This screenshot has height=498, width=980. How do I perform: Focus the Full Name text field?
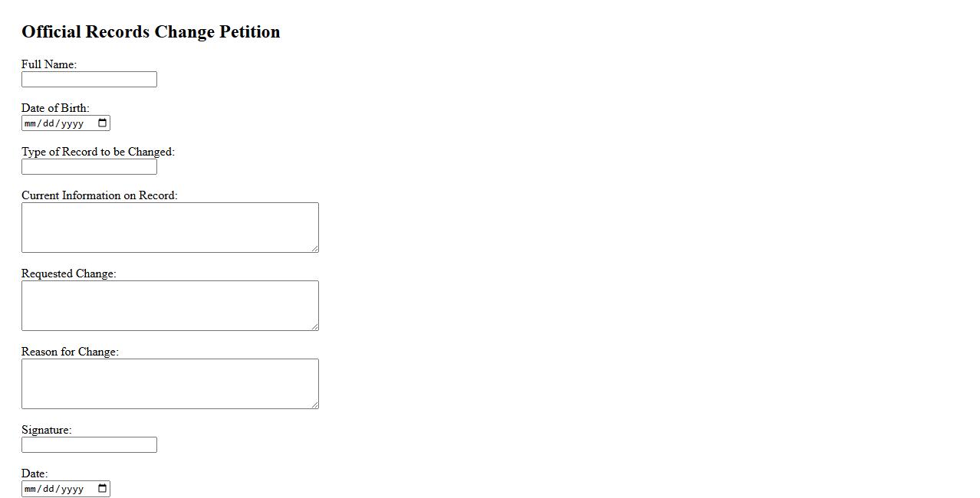point(89,80)
